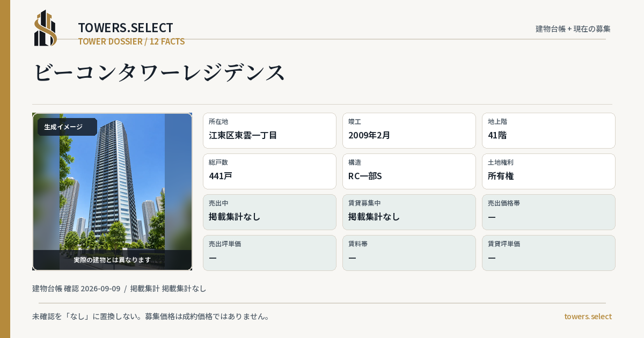
Task: Select the 地上階 41階 card
Action: click(x=548, y=130)
